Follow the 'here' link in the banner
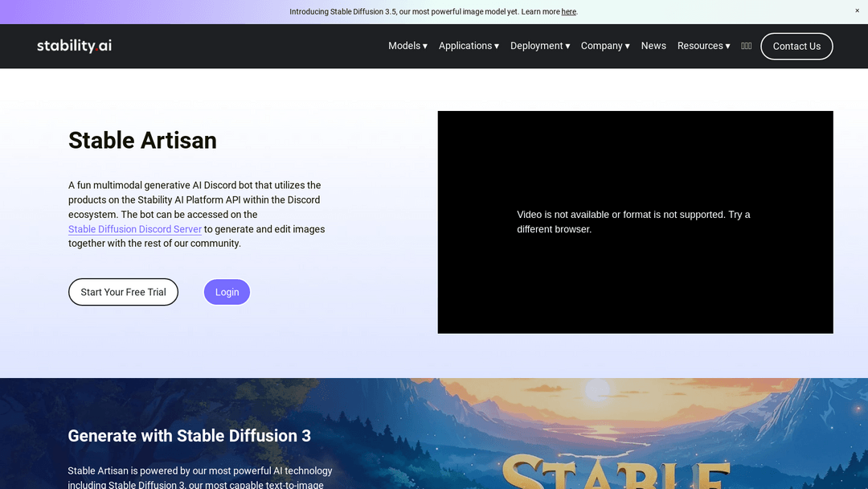This screenshot has height=489, width=868. click(568, 12)
